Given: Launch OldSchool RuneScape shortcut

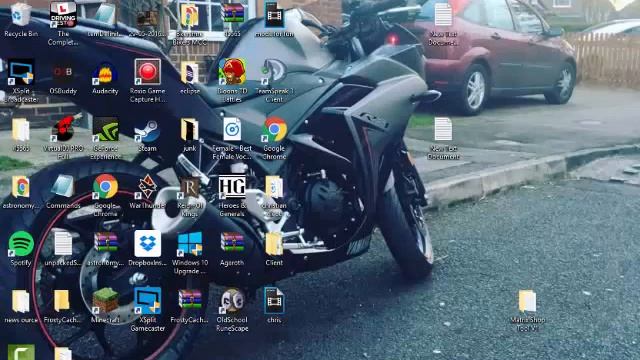Looking at the screenshot, I should tap(232, 301).
